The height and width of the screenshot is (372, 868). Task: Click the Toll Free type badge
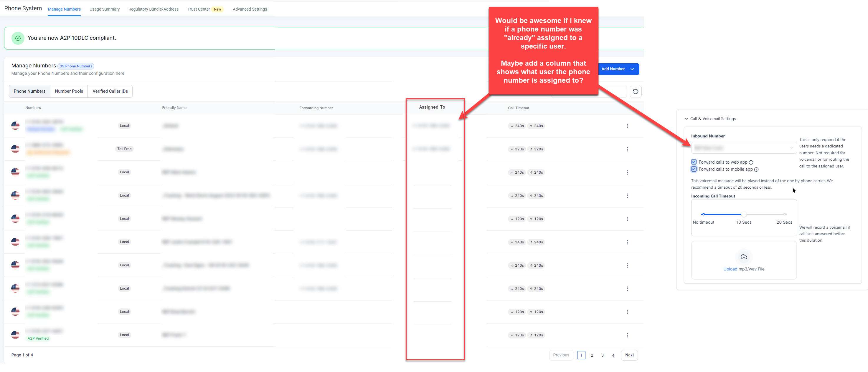124,149
